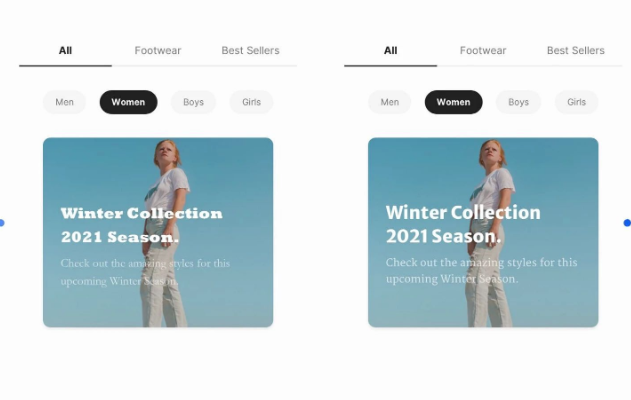Click the slab-serif Winter Collection 2021 heading
This screenshot has width=631, height=400.
coord(141,225)
